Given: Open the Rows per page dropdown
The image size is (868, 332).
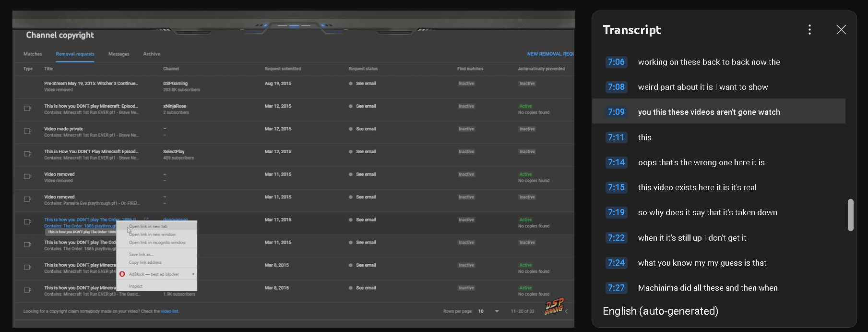Looking at the screenshot, I should (488, 311).
